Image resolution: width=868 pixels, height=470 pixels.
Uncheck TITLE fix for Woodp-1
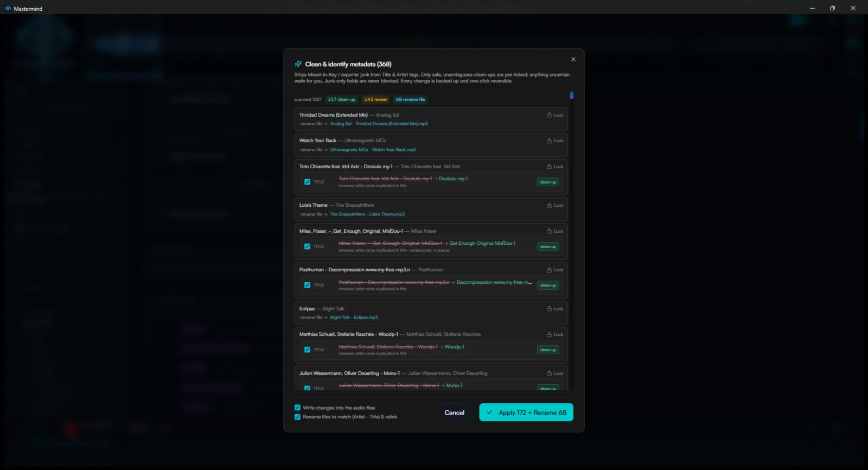point(308,350)
